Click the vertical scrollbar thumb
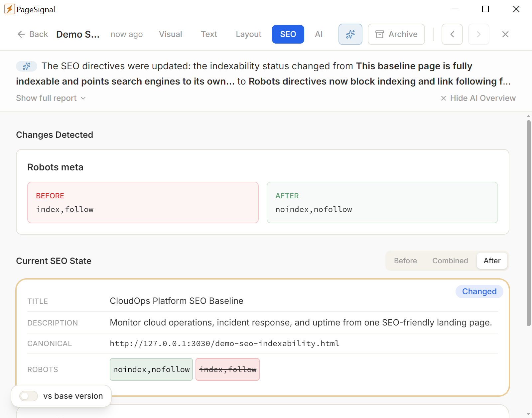532x418 pixels. tap(529, 223)
